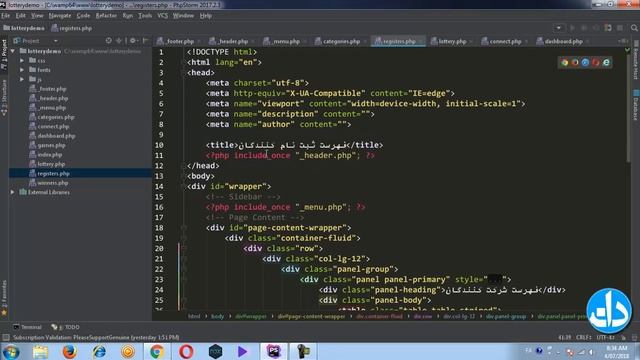
Task: Select games.php in the project tree
Action: pos(51,145)
